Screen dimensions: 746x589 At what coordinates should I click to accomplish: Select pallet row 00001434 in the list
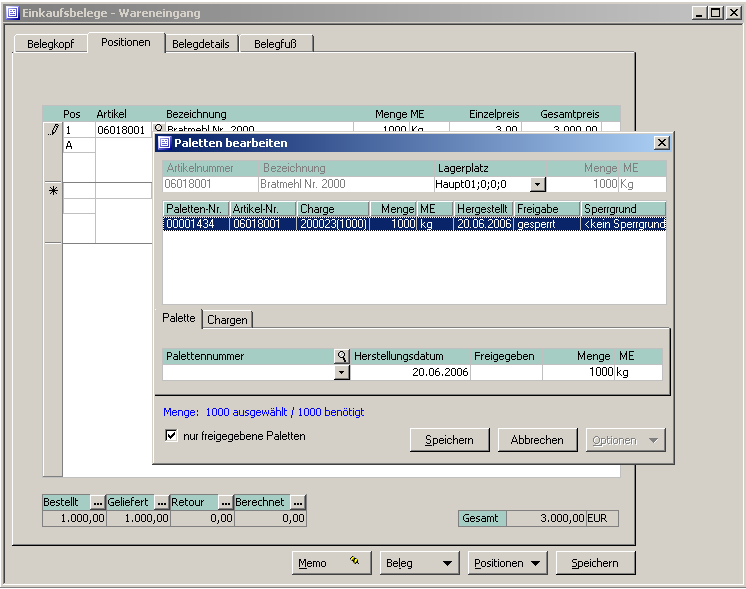pyautogui.click(x=195, y=224)
